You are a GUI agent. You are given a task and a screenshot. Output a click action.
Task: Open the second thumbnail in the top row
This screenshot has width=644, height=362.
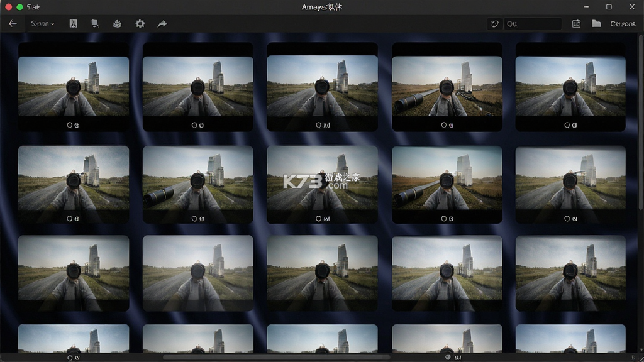pos(198,86)
